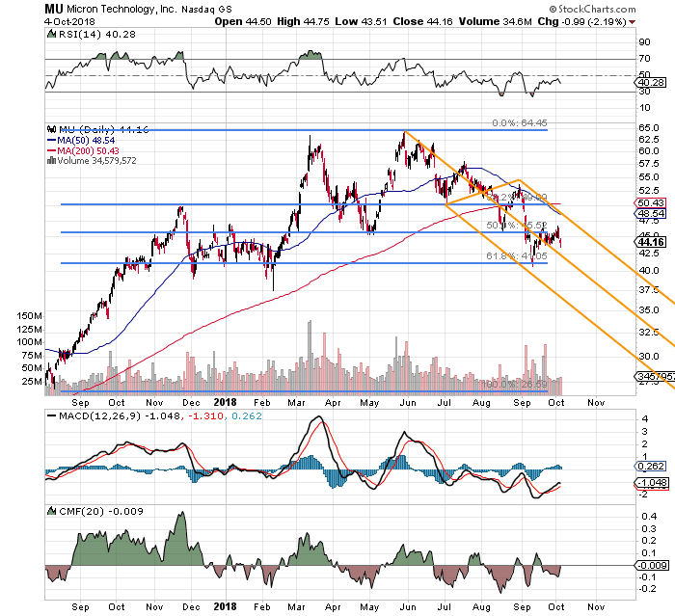Click the RSI(14) 40.28 legend text
Screen dimensions: 675x616
[96, 34]
